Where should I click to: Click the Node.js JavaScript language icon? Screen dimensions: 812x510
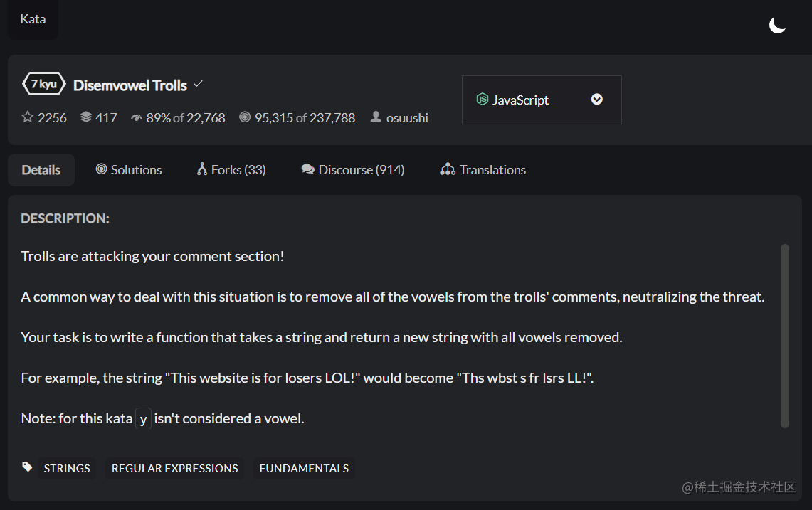click(x=483, y=100)
